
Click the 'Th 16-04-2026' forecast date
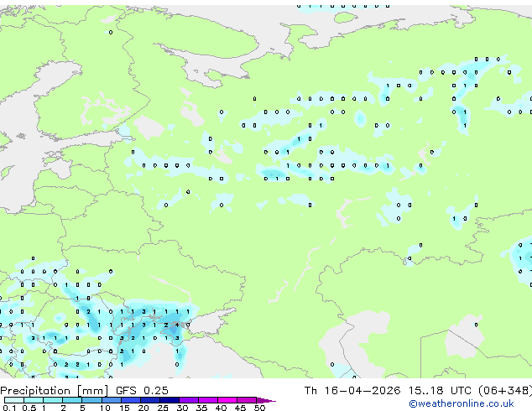352,391
